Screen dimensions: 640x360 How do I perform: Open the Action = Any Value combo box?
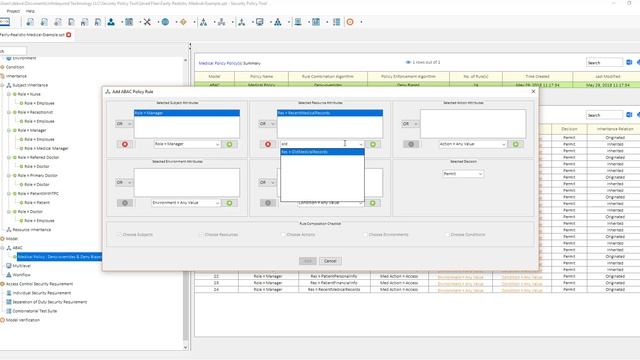pyautogui.click(x=473, y=144)
